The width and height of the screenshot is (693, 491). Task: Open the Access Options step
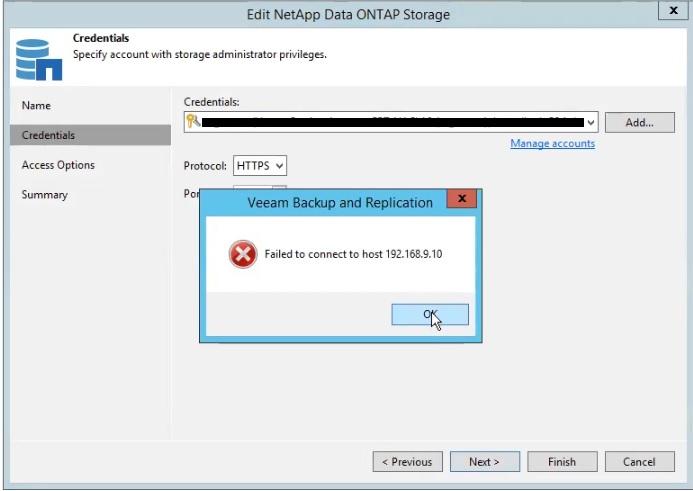[58, 165]
